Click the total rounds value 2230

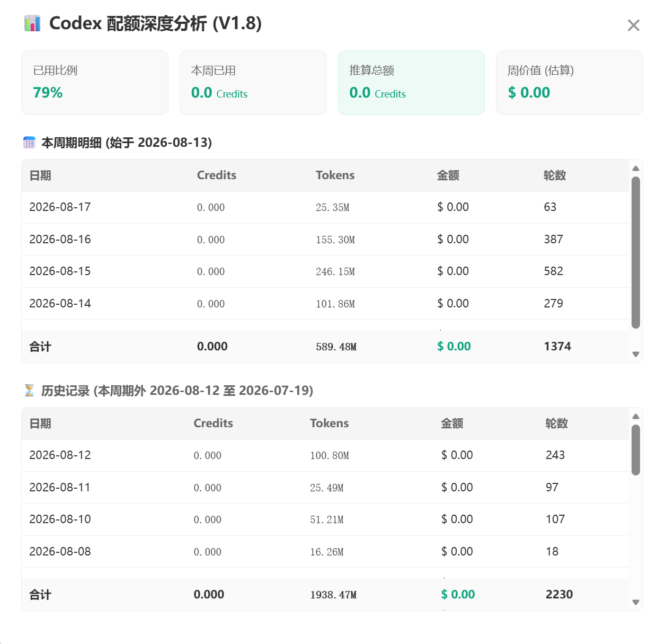coord(560,595)
